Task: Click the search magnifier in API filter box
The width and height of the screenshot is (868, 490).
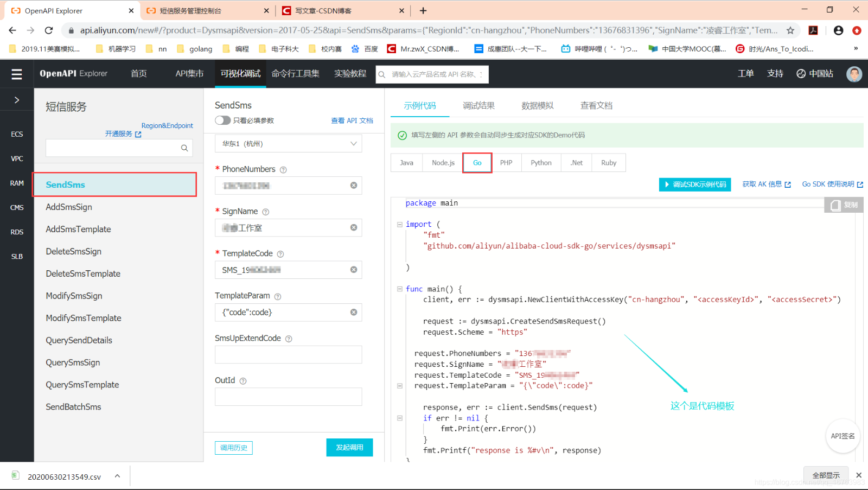Action: (184, 148)
